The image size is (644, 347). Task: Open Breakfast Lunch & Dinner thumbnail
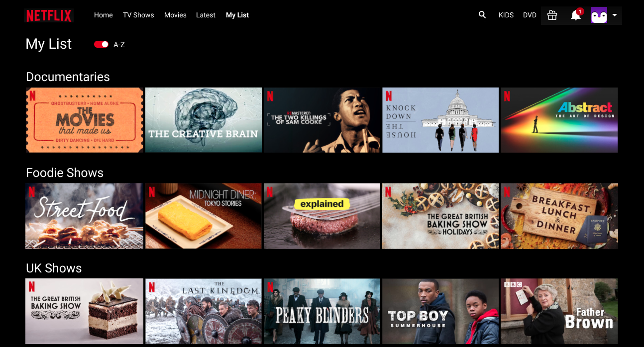559,216
